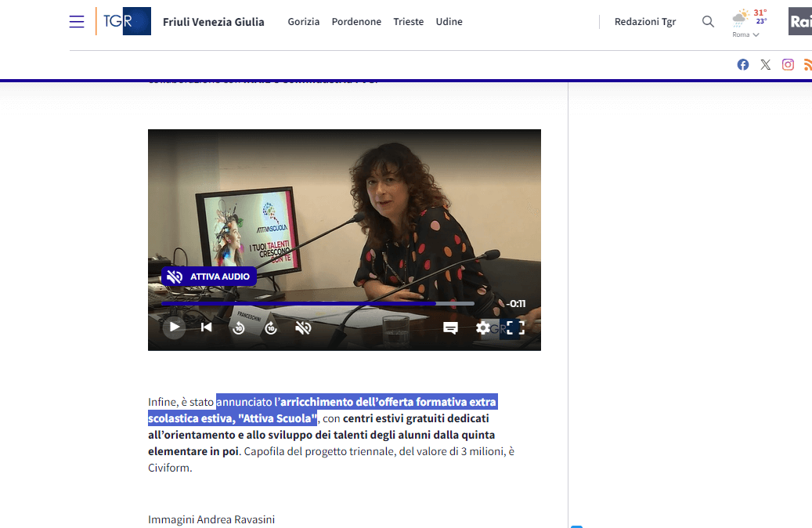Go to the Trieste section
Viewport: 812px width, 528px height.
408,22
